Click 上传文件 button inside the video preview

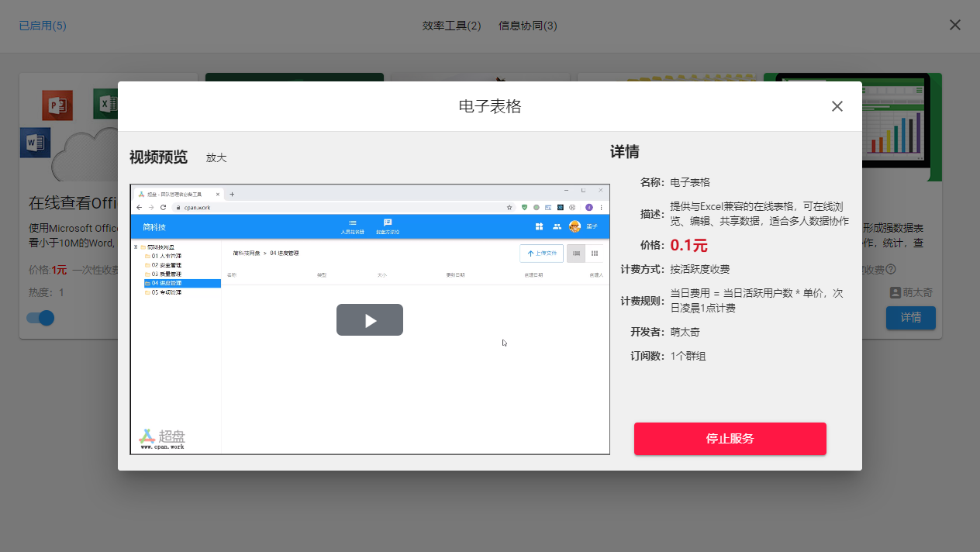[x=541, y=253]
